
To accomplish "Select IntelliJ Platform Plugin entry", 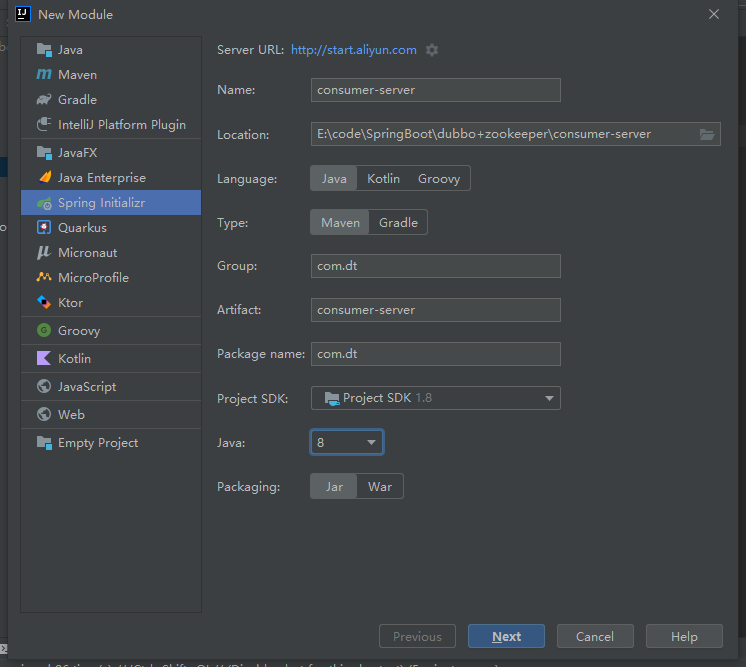I will (x=111, y=125).
